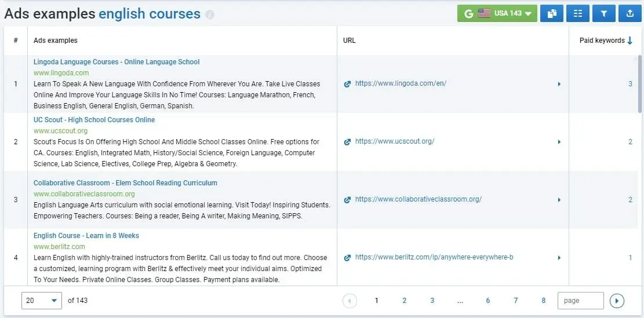Viewport: 644px width, 318px height.
Task: Open the rows-per-page 20 dropdown
Action: (x=42, y=301)
